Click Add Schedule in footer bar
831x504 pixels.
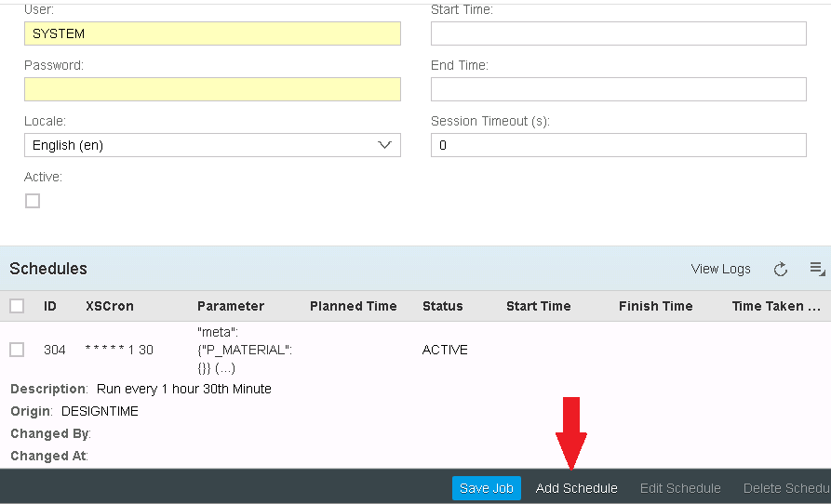click(577, 488)
